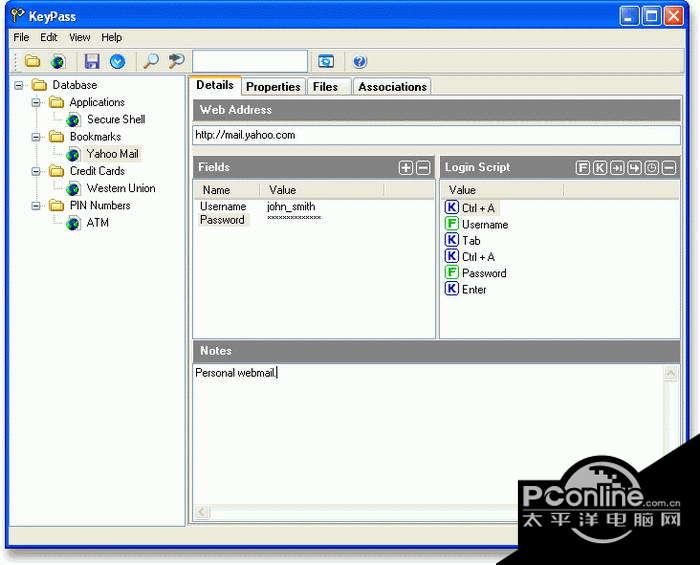Select the Credit Cards folder

[x=97, y=171]
